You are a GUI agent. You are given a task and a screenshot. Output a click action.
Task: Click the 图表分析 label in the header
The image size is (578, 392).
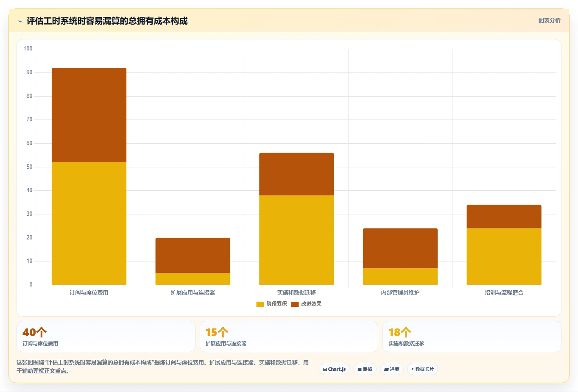[x=549, y=20]
